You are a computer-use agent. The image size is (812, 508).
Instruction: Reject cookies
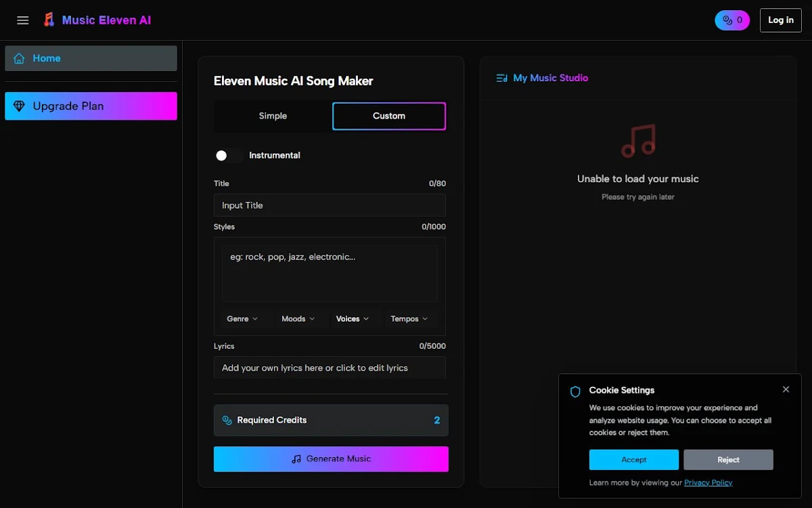[x=728, y=460]
